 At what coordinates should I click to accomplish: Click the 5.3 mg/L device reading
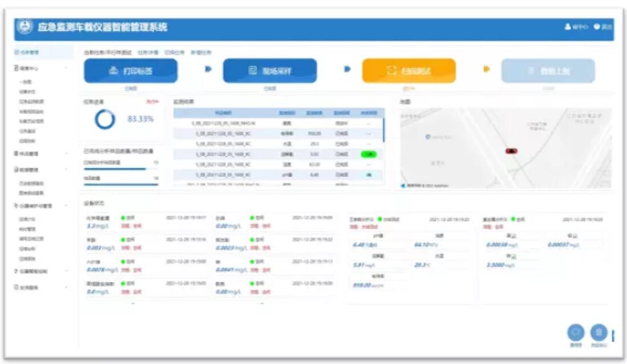[98, 226]
